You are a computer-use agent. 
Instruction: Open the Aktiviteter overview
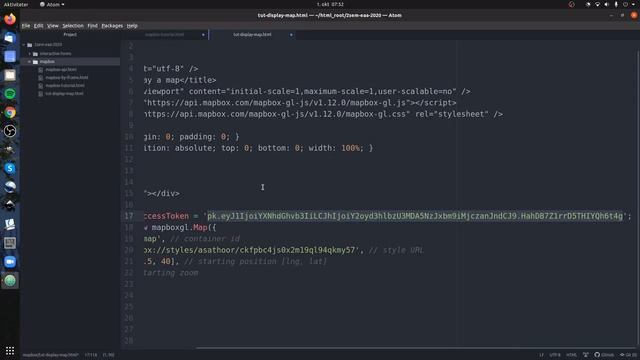(16, 4)
